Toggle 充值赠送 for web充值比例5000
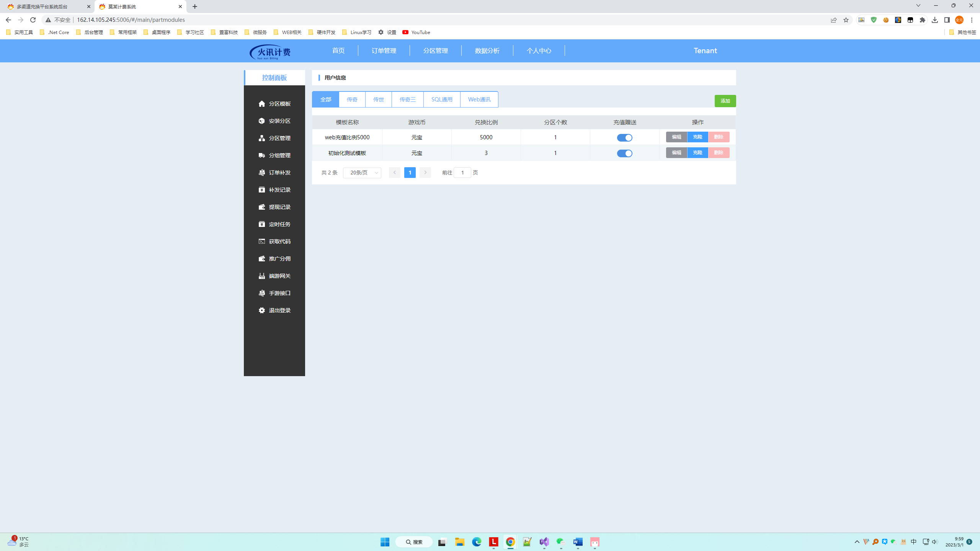This screenshot has width=980, height=551. (x=624, y=138)
